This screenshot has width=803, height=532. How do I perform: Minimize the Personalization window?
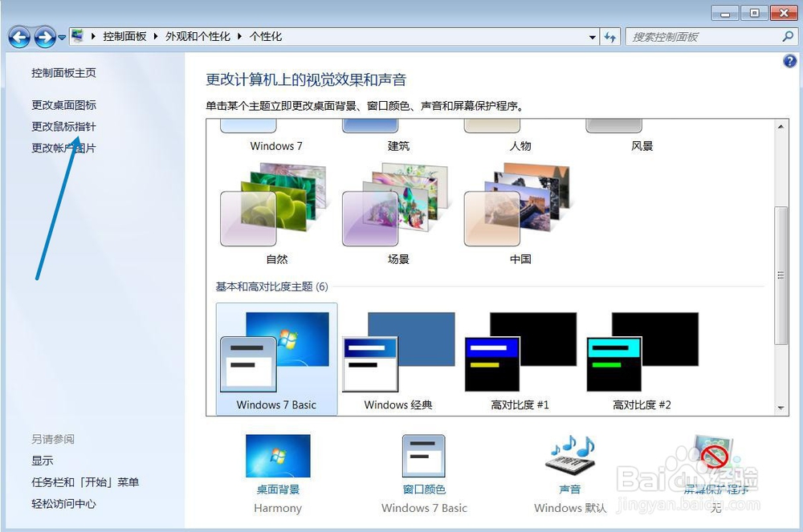click(x=725, y=13)
